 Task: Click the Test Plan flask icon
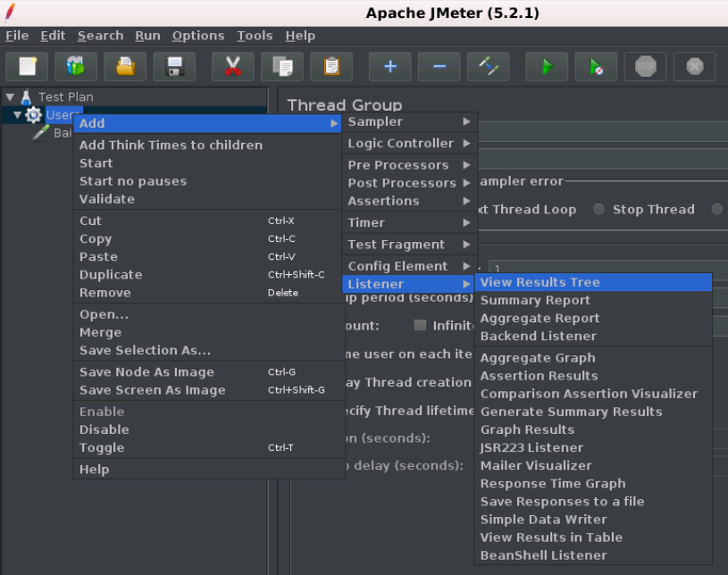tap(26, 97)
